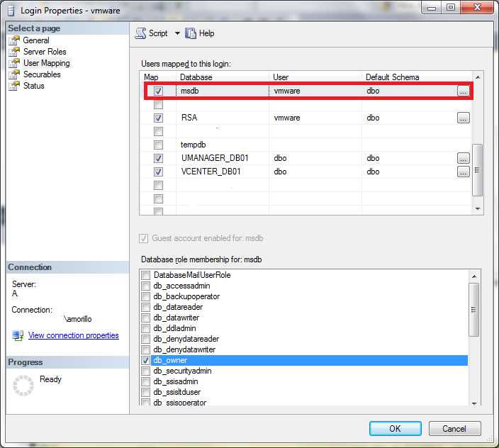
Task: Confirm changes with the OK button
Action: click(396, 429)
